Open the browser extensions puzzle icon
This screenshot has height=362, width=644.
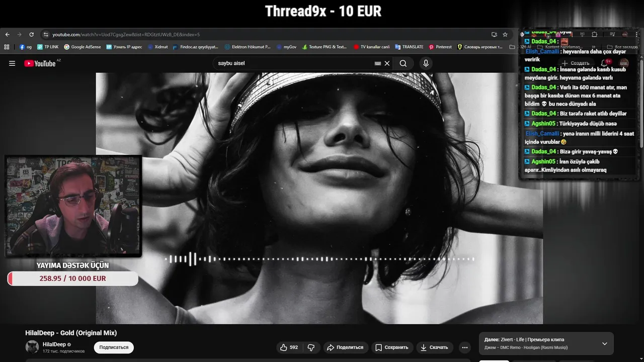594,35
